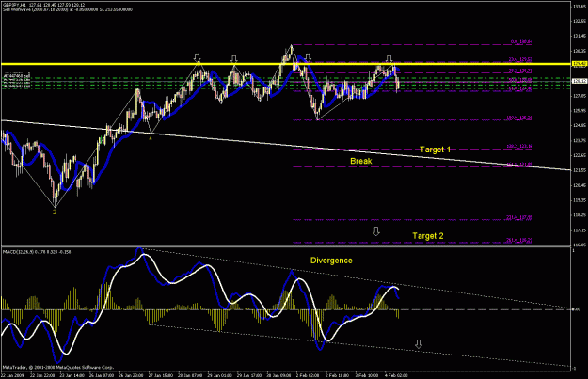Click the '4 Feb 02:00' time label
The height and width of the screenshot is (379, 588).
(x=396, y=375)
